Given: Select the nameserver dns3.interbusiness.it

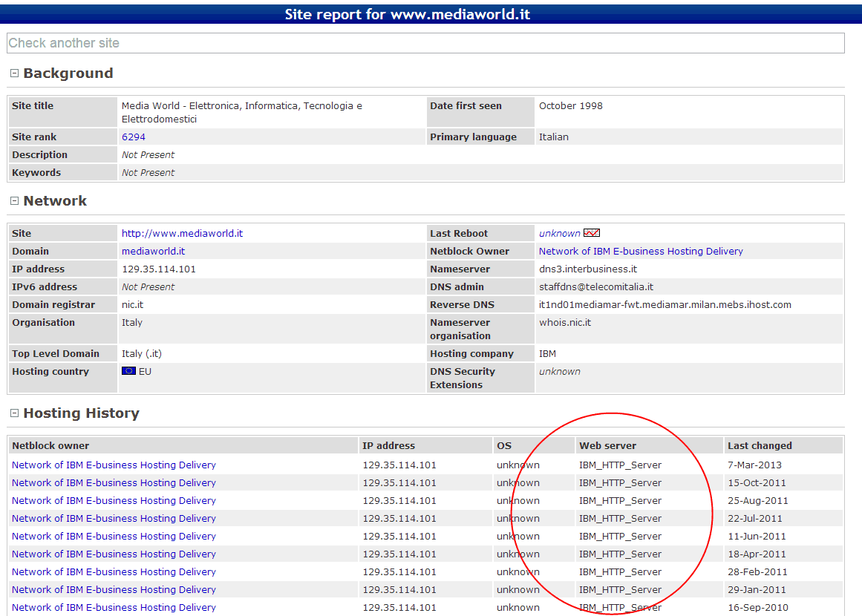Looking at the screenshot, I should point(588,269).
